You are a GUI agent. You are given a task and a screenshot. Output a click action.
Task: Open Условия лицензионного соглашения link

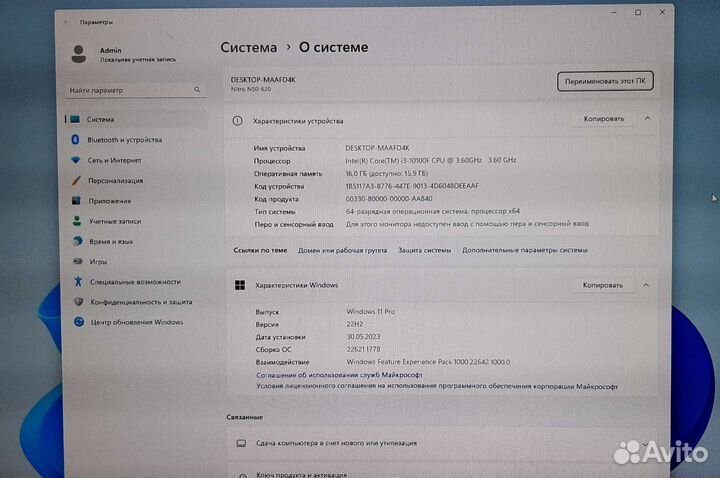(437, 386)
